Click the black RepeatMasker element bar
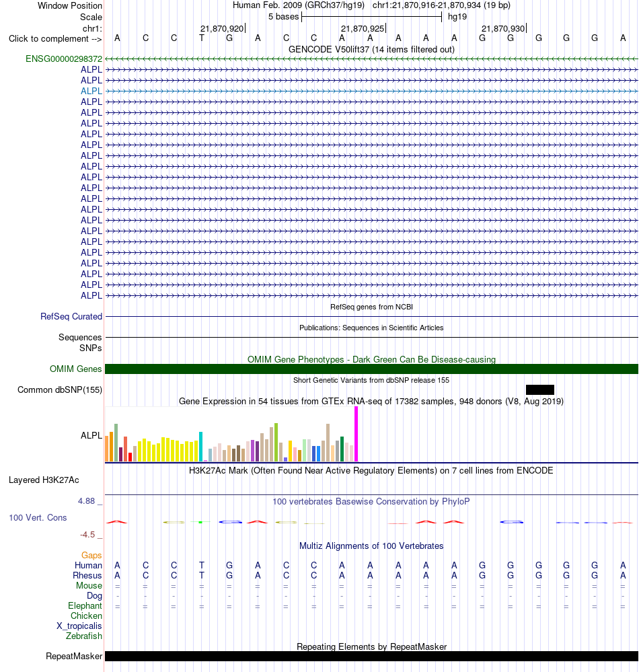 [x=371, y=656]
